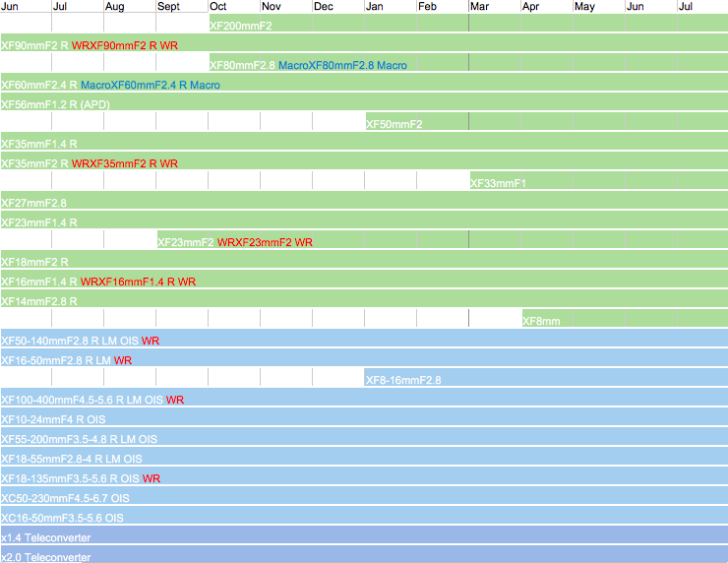Click the Feb month header
728x563 pixels.
coord(427,7)
